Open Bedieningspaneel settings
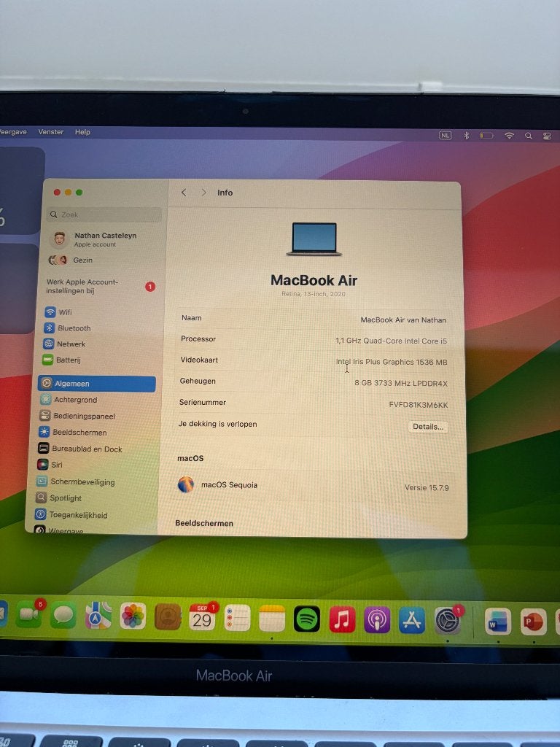The width and height of the screenshot is (560, 747). coord(77,416)
